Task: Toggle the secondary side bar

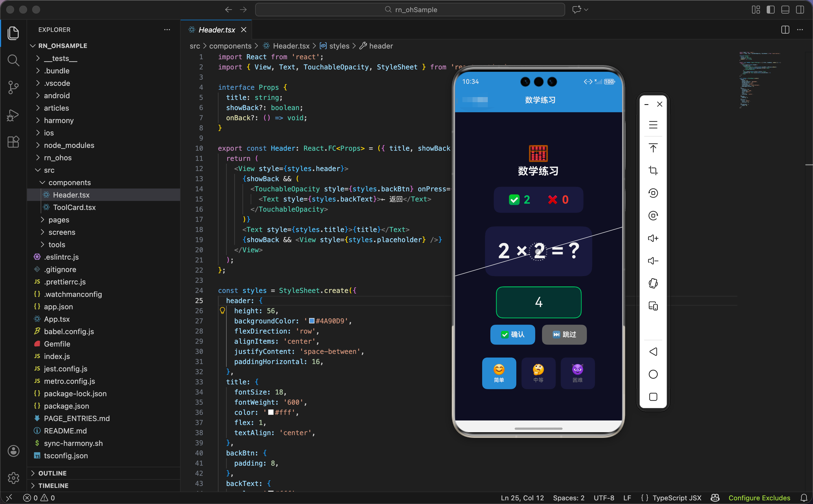Action: 800,10
